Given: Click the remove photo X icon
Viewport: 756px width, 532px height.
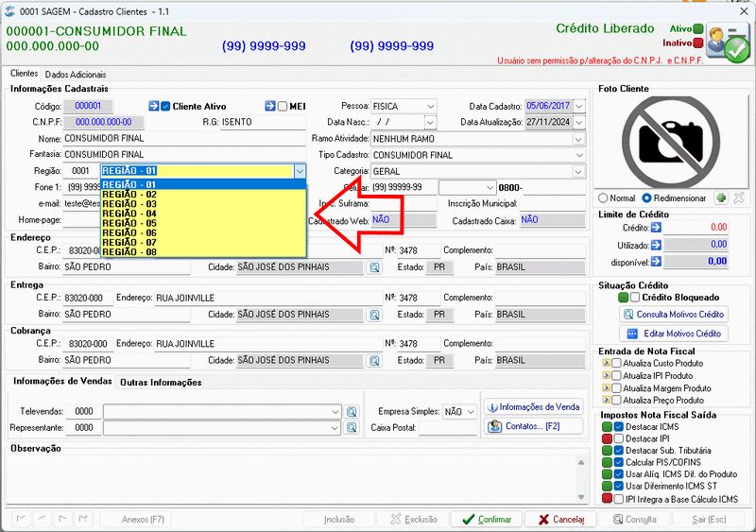Looking at the screenshot, I should coord(739,197).
